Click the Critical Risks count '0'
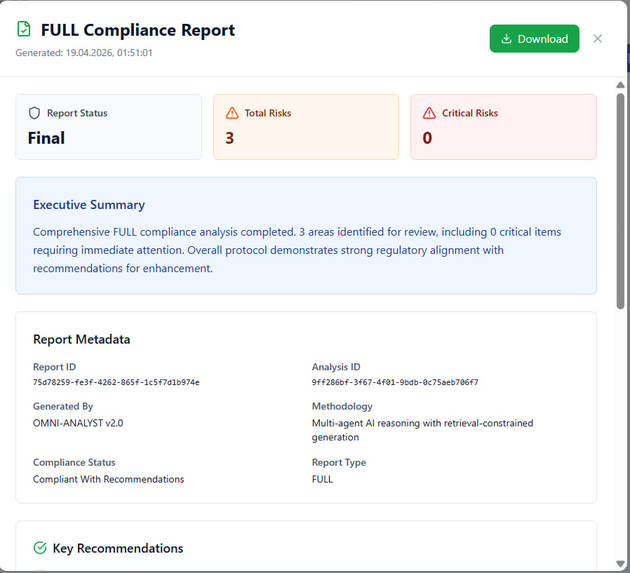The width and height of the screenshot is (630, 573). [x=427, y=138]
